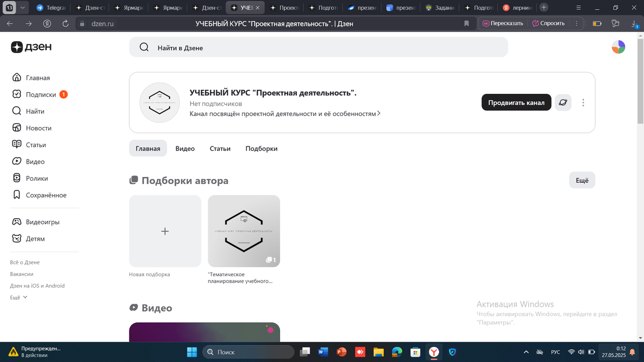Screen dimensions: 644x362
Task: Open Сохранённое bookmarks section
Action: [39, 195]
